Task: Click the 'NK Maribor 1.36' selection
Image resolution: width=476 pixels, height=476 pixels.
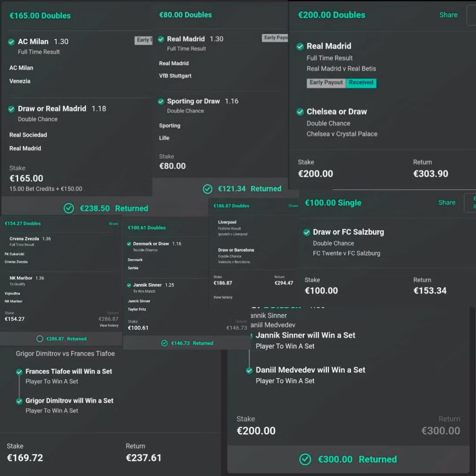Action: [27, 279]
